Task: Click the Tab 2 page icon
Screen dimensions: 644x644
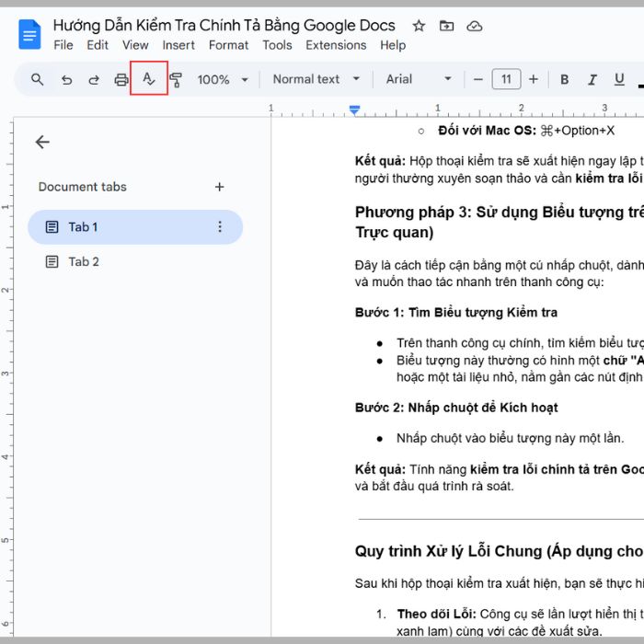Action: click(x=52, y=261)
